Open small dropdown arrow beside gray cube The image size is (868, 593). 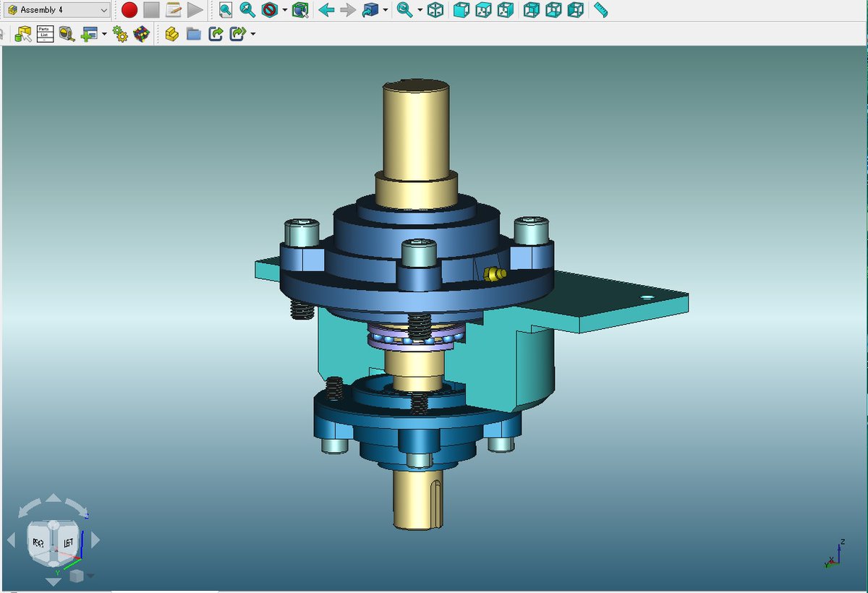(91, 576)
